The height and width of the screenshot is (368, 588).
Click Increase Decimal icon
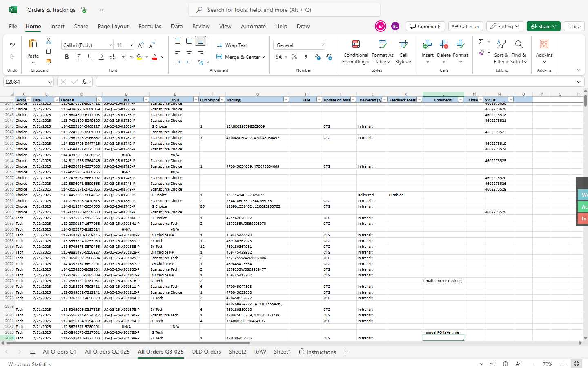point(318,57)
